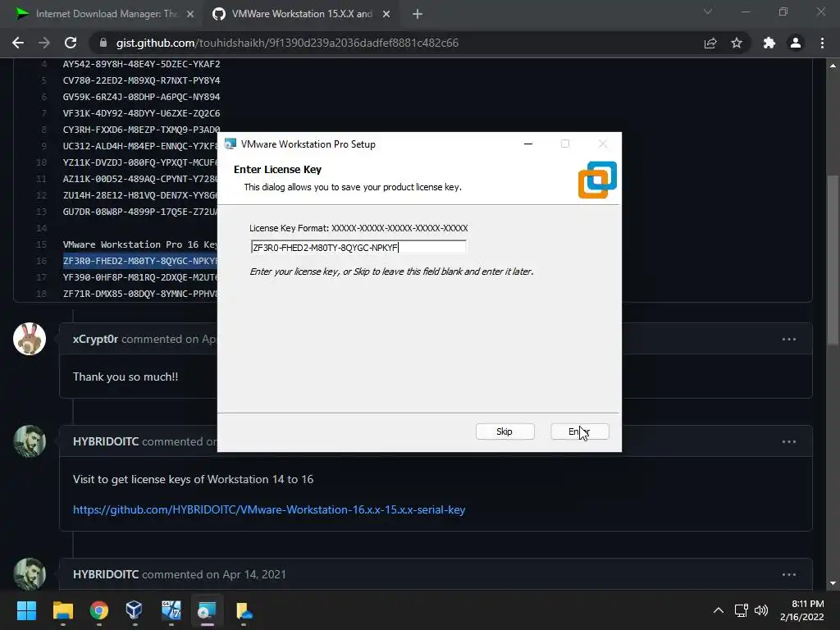Viewport: 840px width, 630px height.
Task: Minimize the VMware Workstation Pro Setup dialog
Action: pyautogui.click(x=528, y=144)
